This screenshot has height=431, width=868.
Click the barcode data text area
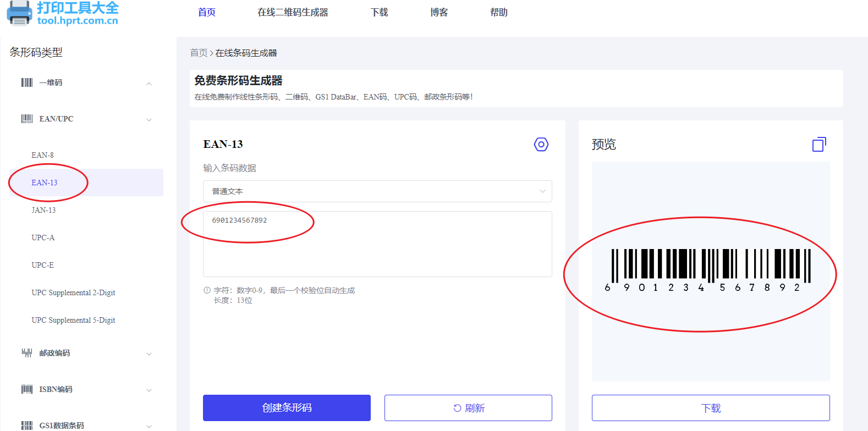[x=377, y=244]
